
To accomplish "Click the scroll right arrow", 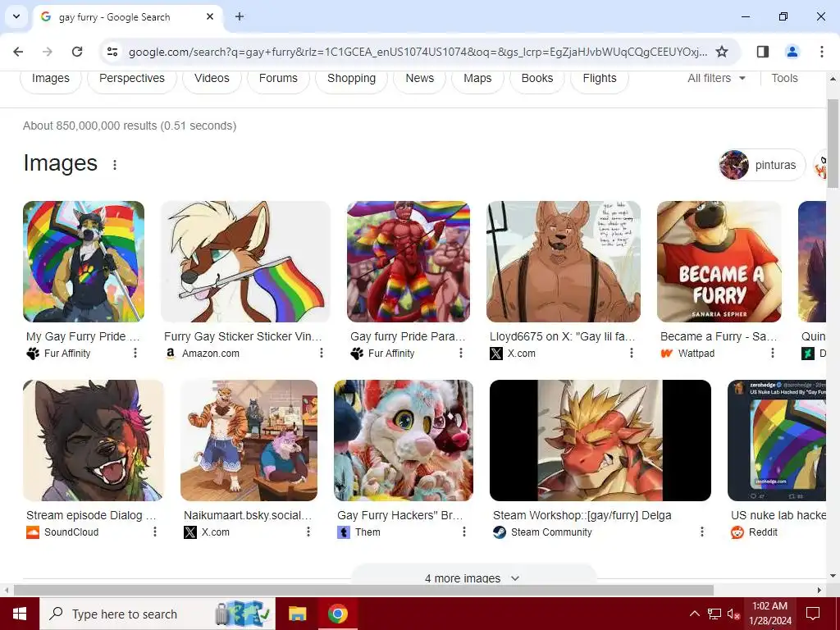I will (x=819, y=591).
